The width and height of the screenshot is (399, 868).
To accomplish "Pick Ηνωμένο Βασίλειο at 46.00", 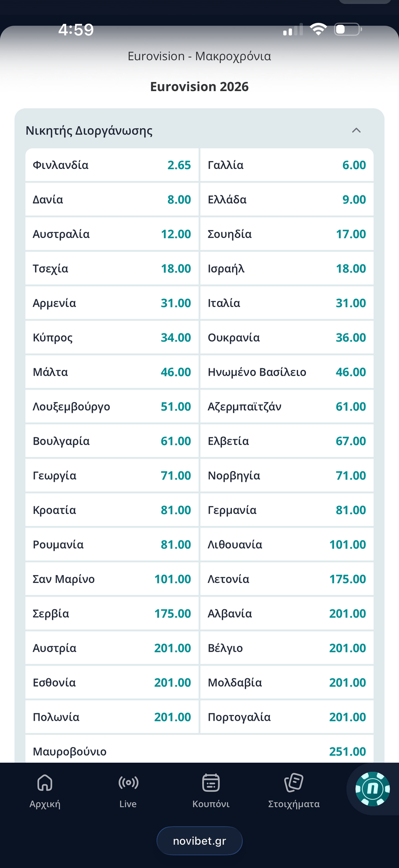I will coord(287,372).
